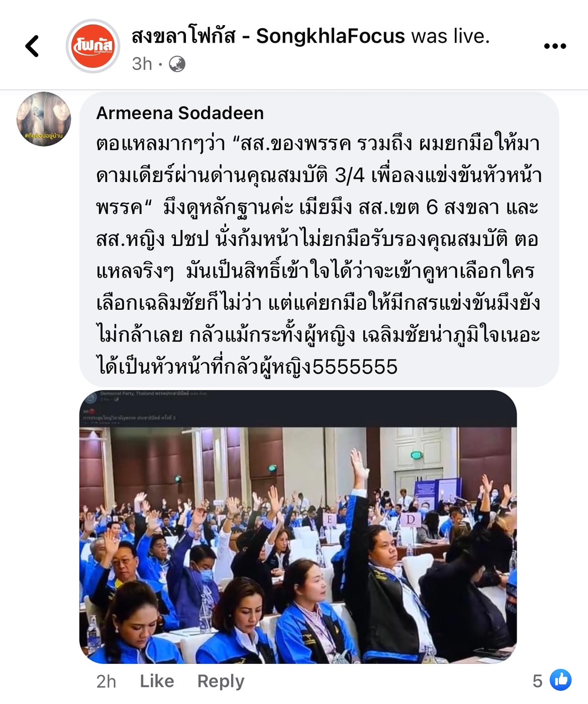Tap the Thai comment text bubble

point(319,239)
